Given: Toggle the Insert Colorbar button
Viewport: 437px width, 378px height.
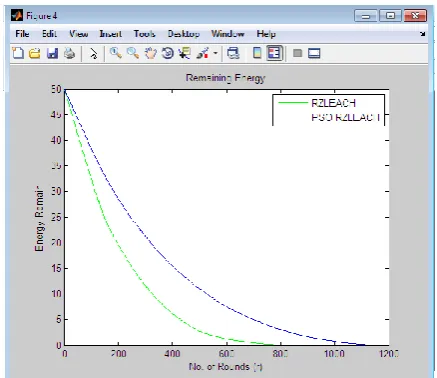Looking at the screenshot, I should (257, 53).
